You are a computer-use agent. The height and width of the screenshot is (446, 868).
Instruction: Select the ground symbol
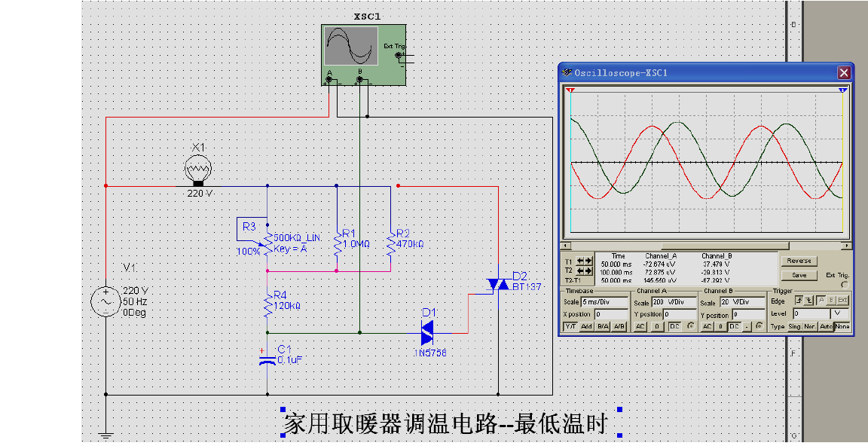click(x=105, y=435)
